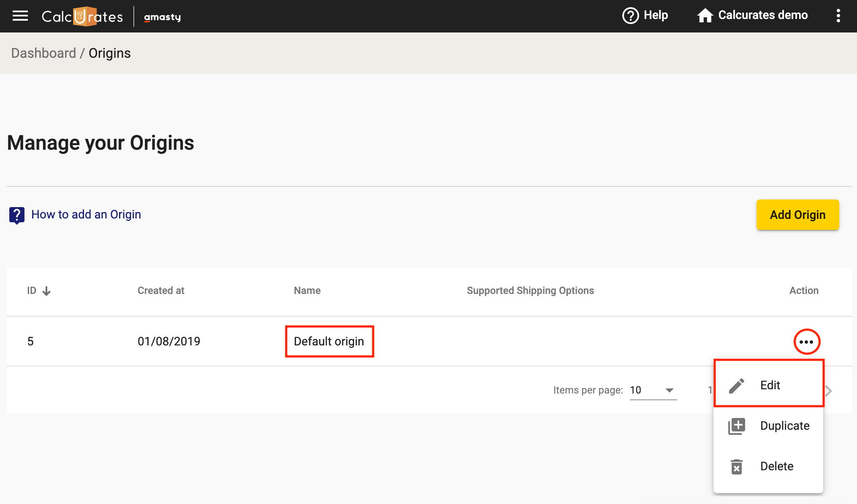Open the vertical three-dot header menu

point(838,16)
